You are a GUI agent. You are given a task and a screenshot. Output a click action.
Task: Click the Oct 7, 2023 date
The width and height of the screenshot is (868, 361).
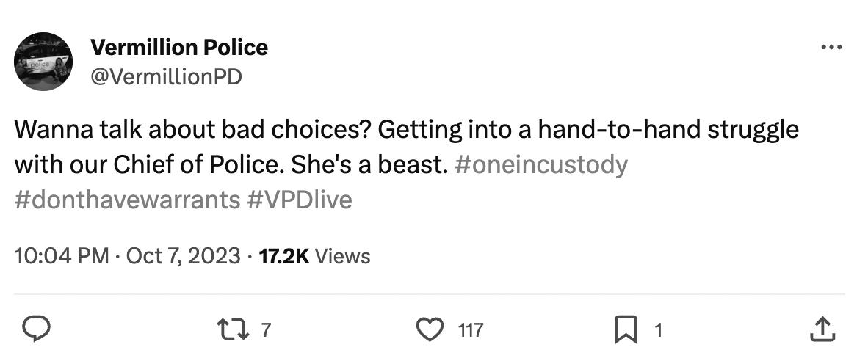pyautogui.click(x=183, y=256)
